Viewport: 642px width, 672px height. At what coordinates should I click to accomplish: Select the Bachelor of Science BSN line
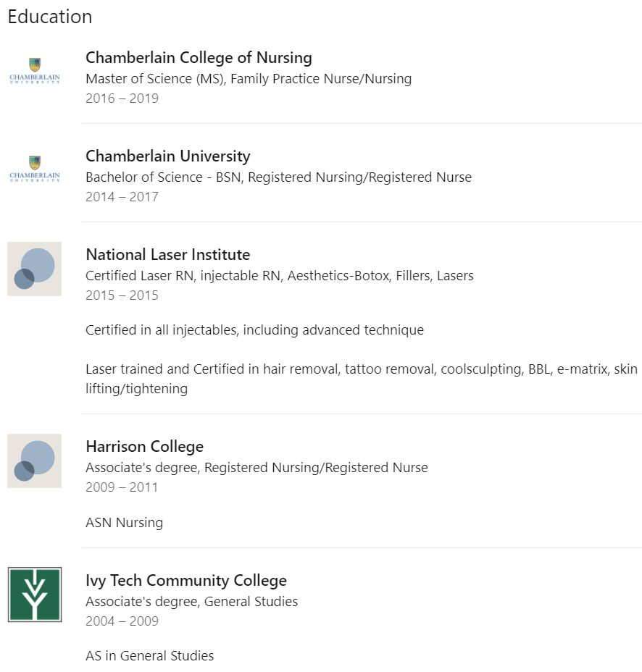pyautogui.click(x=278, y=177)
